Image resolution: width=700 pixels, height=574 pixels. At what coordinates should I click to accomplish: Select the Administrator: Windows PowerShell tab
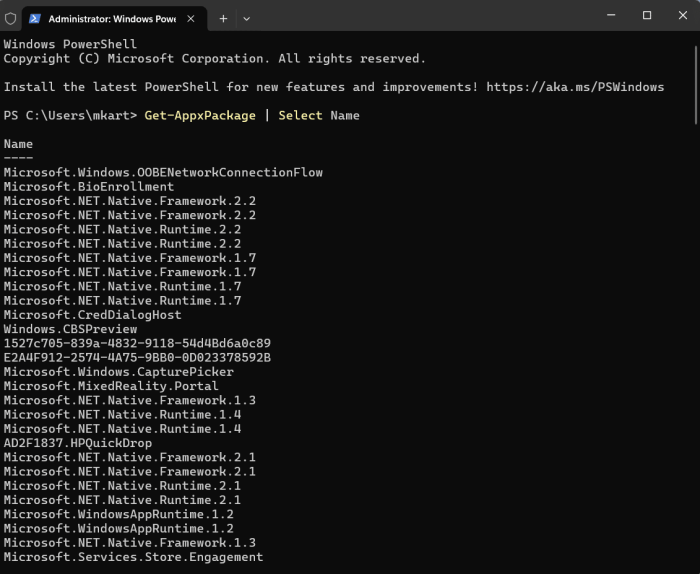pos(114,19)
